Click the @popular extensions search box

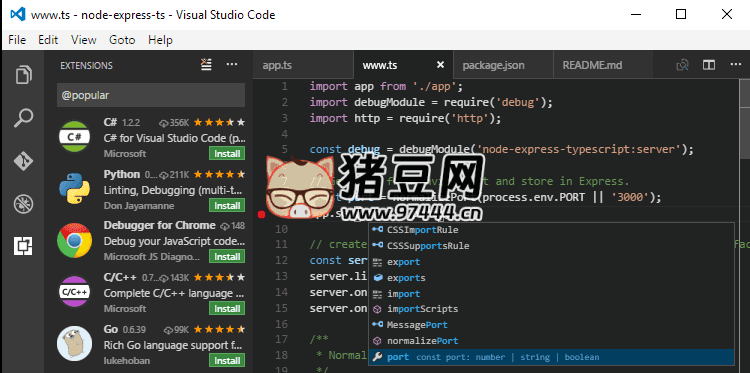pos(151,95)
